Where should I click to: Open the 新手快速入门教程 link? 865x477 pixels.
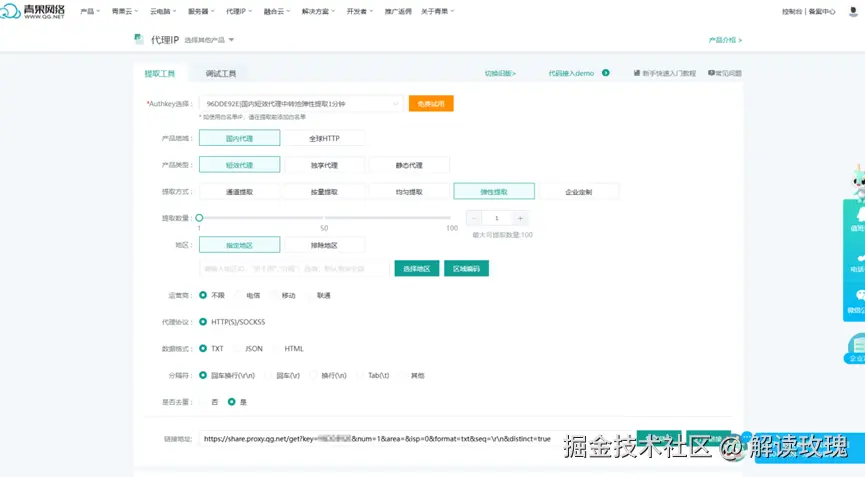coord(665,73)
